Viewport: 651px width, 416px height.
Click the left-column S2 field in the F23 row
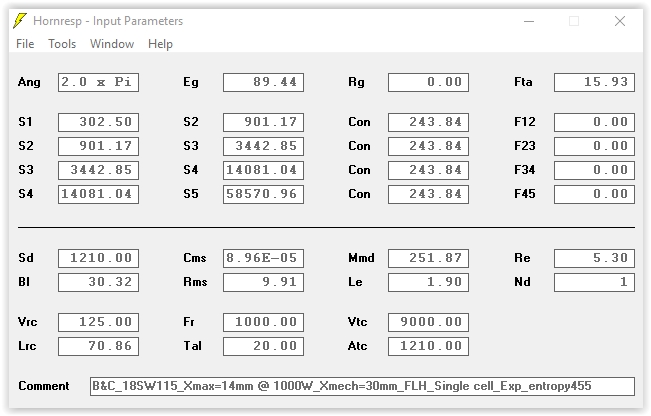pos(98,146)
